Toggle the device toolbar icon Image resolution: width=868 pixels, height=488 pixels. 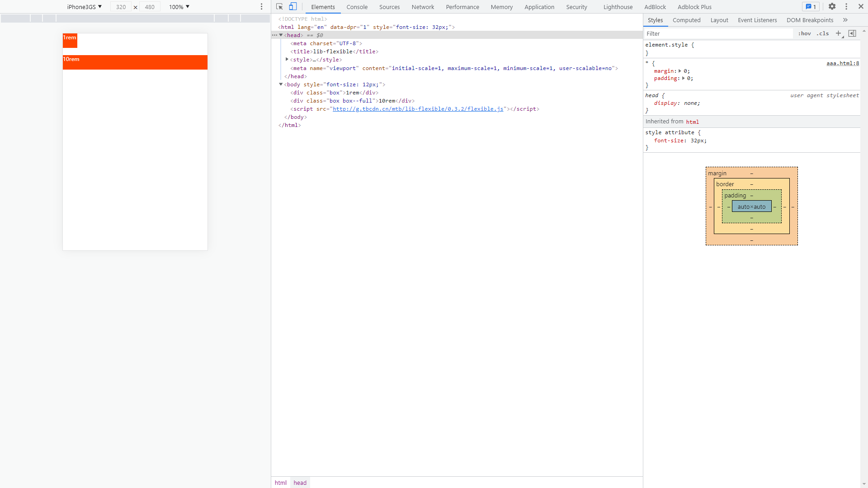pos(293,7)
